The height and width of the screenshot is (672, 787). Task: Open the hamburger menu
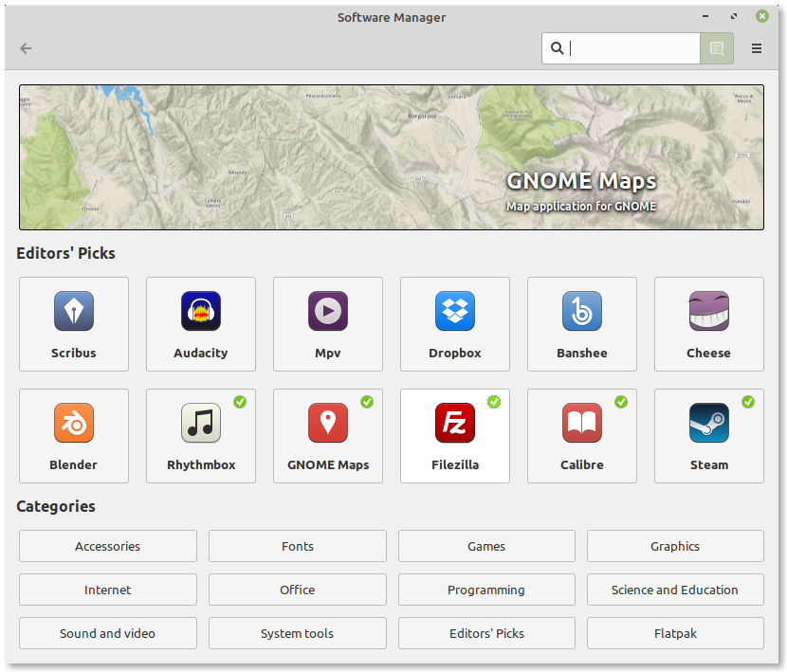tap(757, 48)
